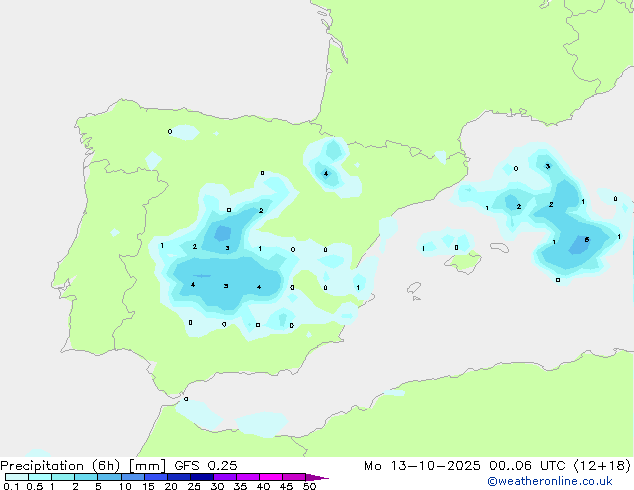
Task: Click the '35' legend tick label
Action: (240, 486)
